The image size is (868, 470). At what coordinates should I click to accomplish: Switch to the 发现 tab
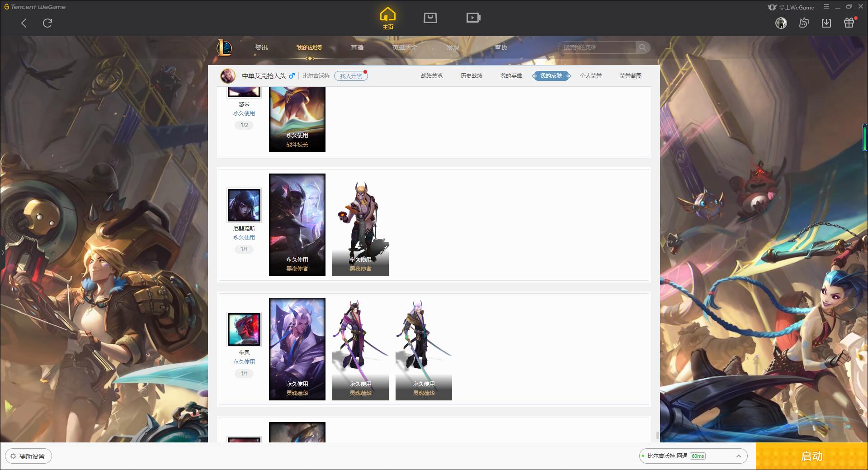(x=453, y=47)
